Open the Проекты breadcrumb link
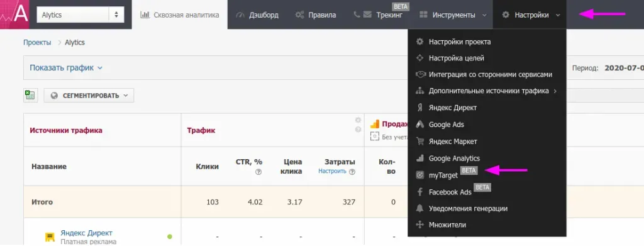The image size is (644, 246). coord(37,42)
